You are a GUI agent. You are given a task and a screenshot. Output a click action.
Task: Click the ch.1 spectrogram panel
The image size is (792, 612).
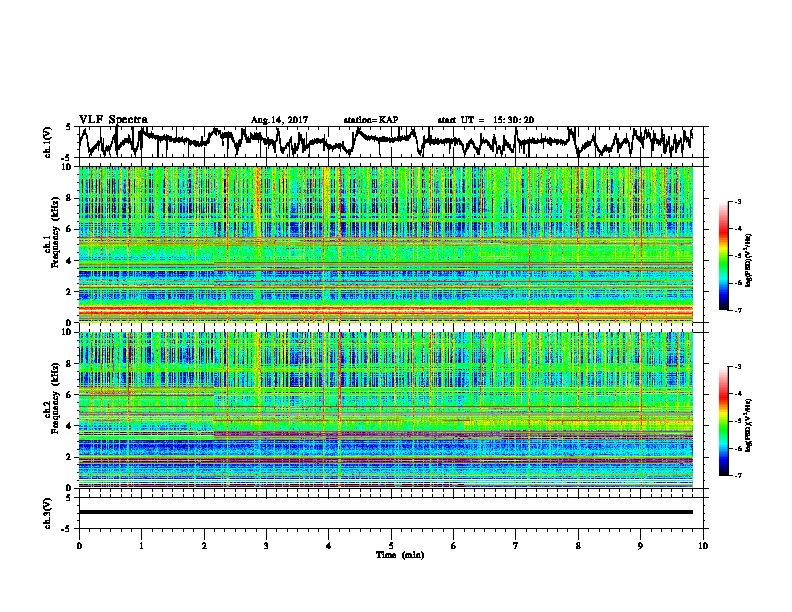(385, 244)
